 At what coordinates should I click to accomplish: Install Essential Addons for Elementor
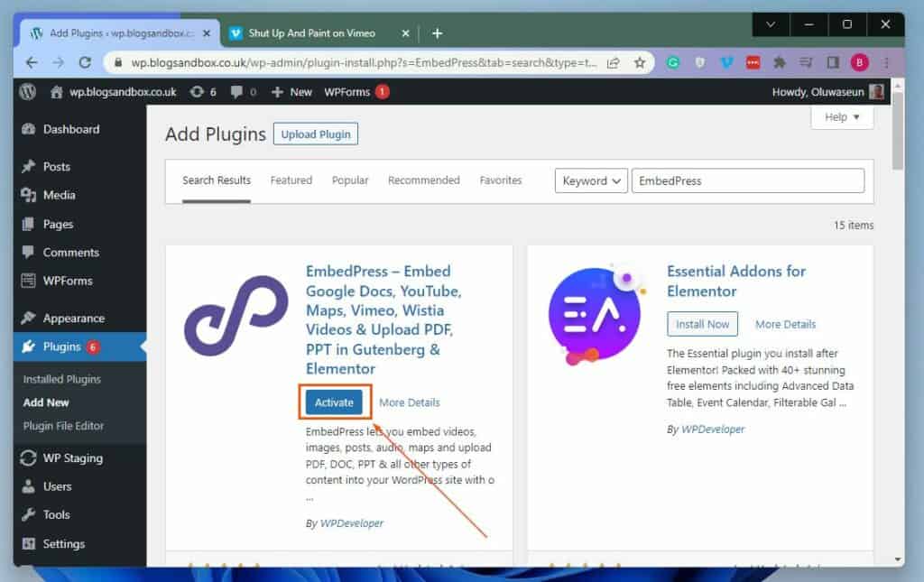[702, 324]
